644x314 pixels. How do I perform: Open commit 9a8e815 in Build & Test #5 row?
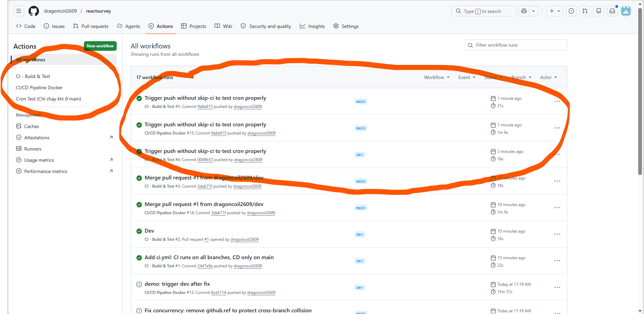[205, 107]
